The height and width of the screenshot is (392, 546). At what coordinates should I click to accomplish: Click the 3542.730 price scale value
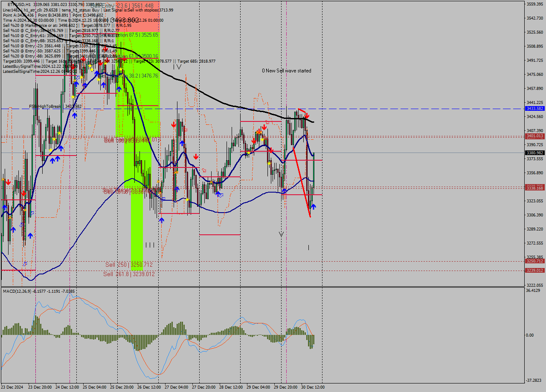pos(535,18)
